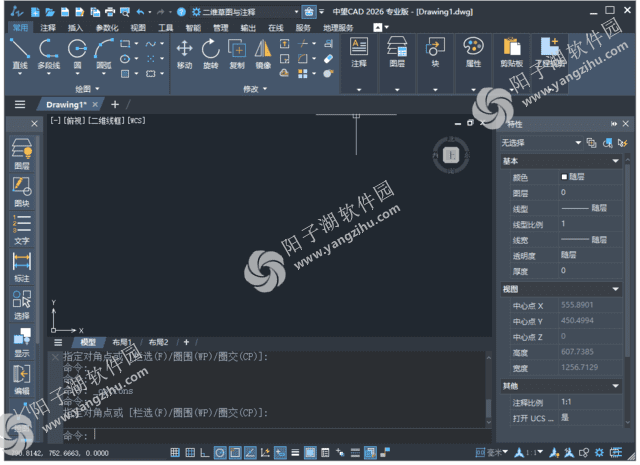
Task: Open the 图层 panel button in ribbon
Action: click(397, 64)
